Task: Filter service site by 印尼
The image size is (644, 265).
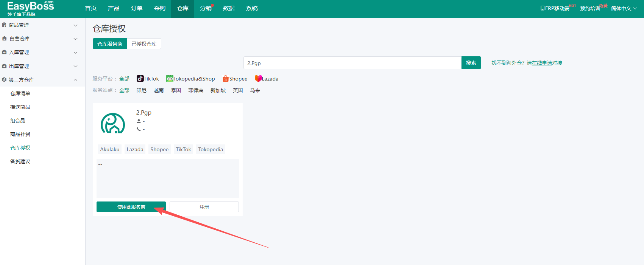Action: (142, 90)
